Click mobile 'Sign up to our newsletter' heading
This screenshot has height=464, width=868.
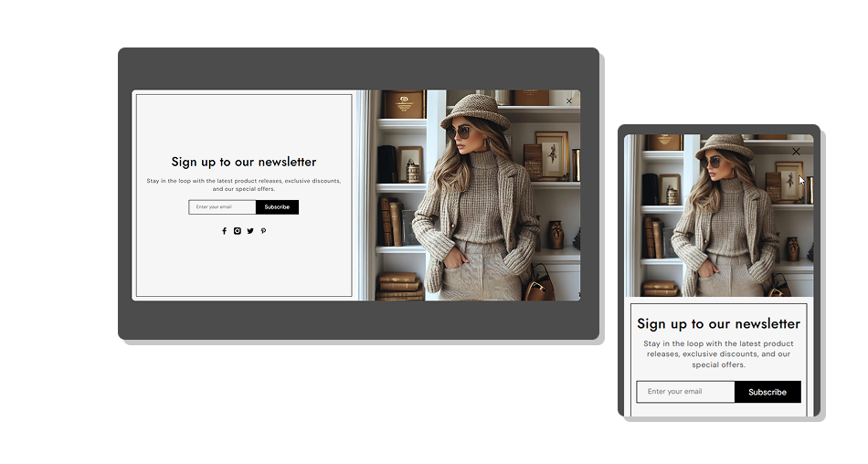pos(718,323)
